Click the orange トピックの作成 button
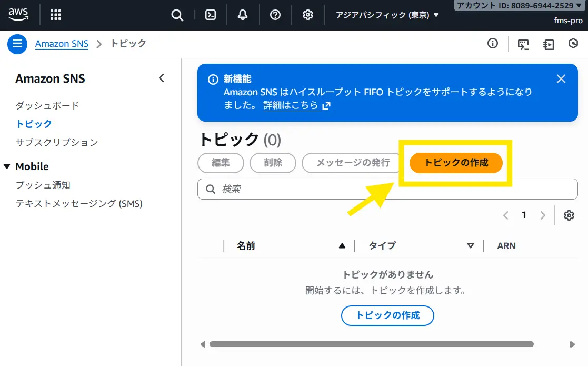Viewport: 588px width, 366px height. pos(456,163)
